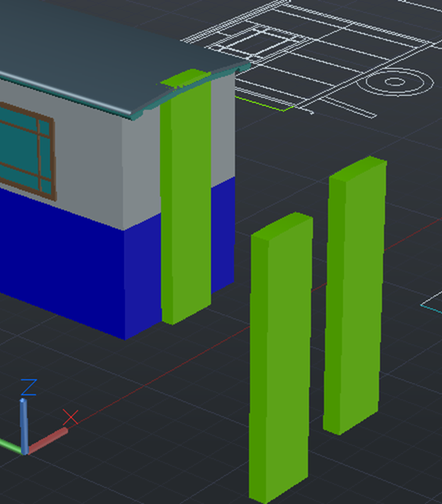Select the farther freestanding green column on right
442x504 pixels.
click(x=354, y=296)
